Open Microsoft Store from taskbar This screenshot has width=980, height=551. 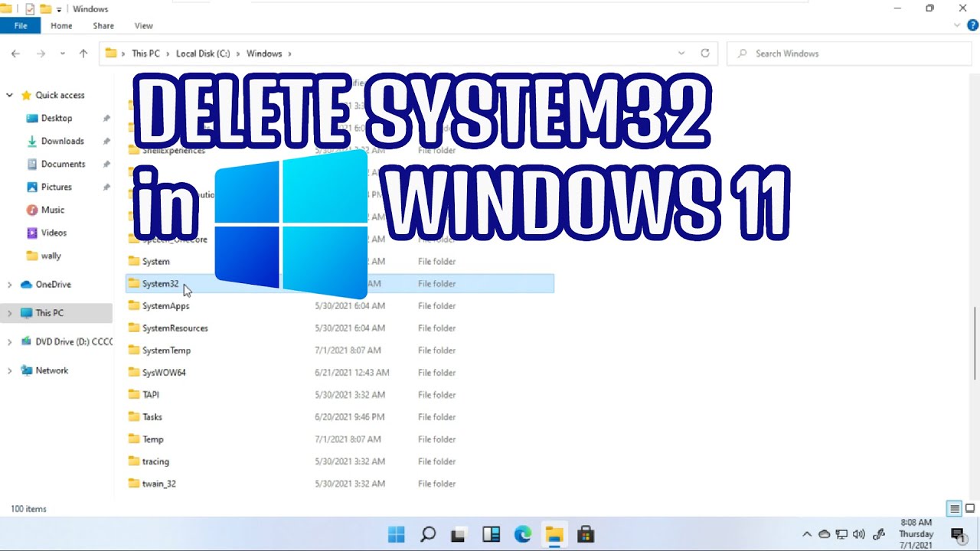pos(586,534)
